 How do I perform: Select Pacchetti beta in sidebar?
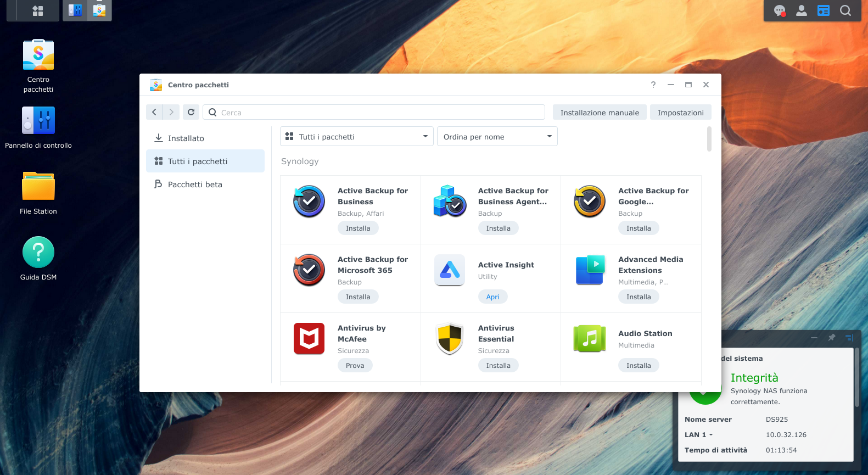point(205,185)
